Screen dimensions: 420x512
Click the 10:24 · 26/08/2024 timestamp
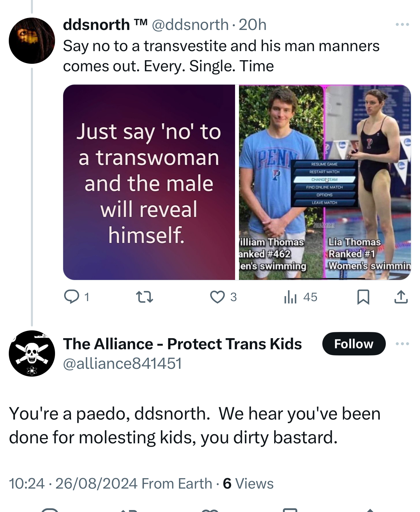click(x=73, y=483)
